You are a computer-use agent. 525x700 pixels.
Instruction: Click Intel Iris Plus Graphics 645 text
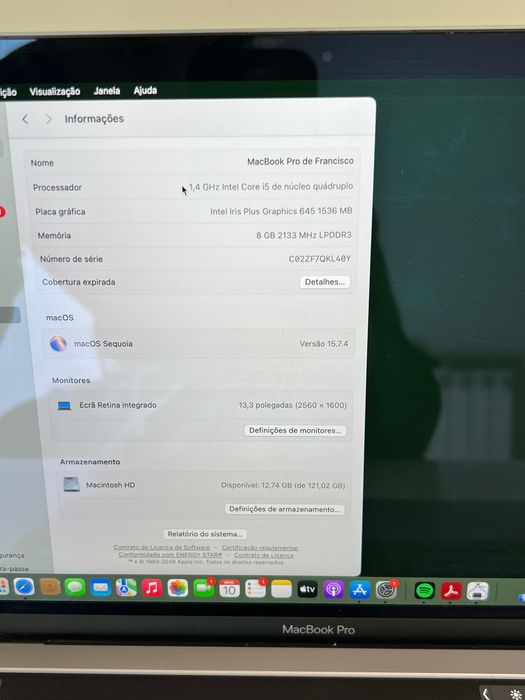click(281, 211)
